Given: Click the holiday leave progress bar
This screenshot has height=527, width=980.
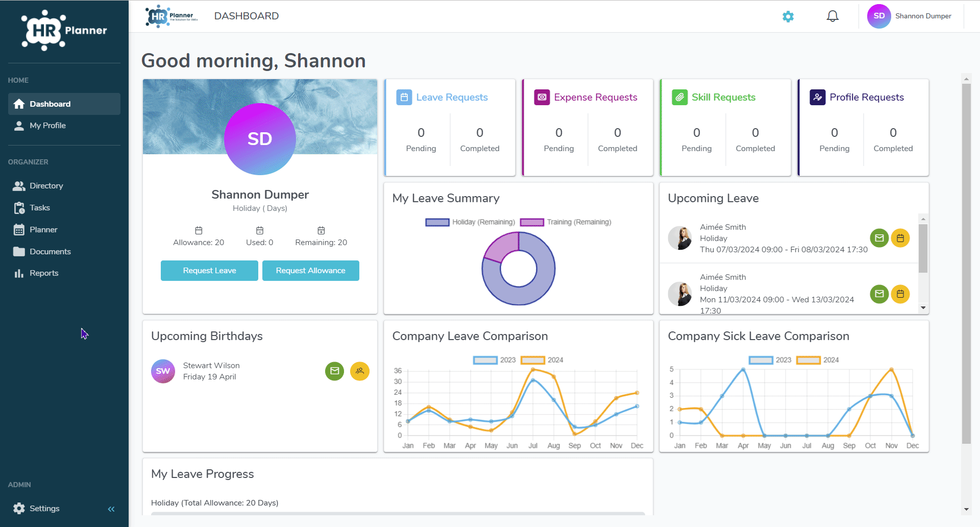Looking at the screenshot, I should [x=398, y=514].
